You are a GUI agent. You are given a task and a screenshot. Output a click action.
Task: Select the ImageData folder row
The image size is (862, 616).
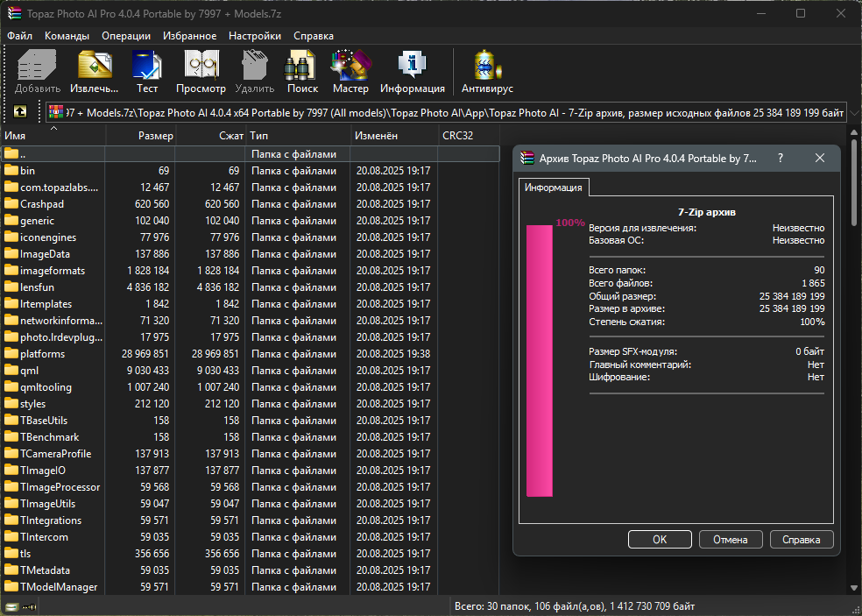tap(250, 253)
